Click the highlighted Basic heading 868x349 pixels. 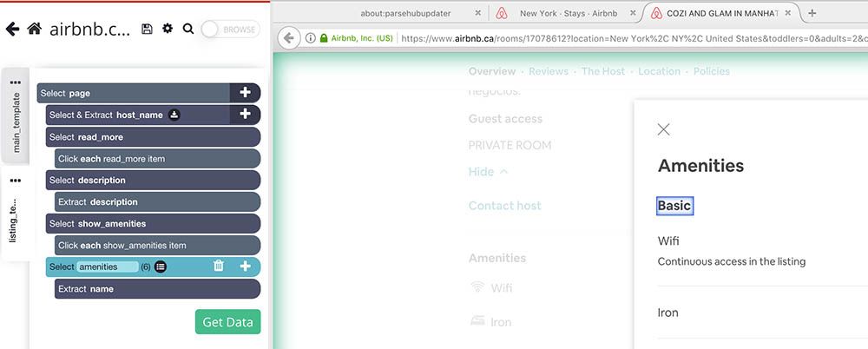[674, 206]
